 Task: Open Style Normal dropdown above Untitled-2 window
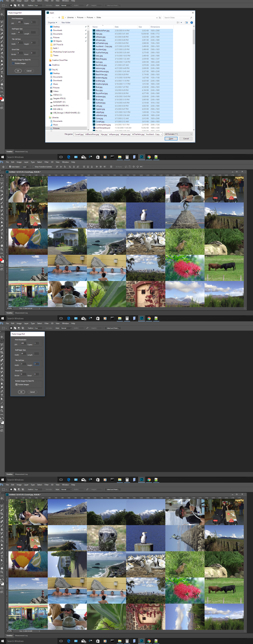pos(66,489)
